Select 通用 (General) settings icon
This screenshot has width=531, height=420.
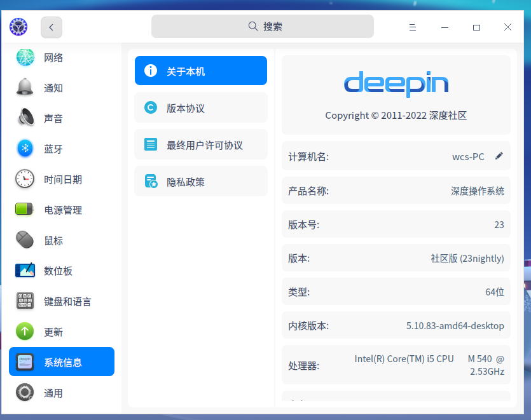point(24,393)
